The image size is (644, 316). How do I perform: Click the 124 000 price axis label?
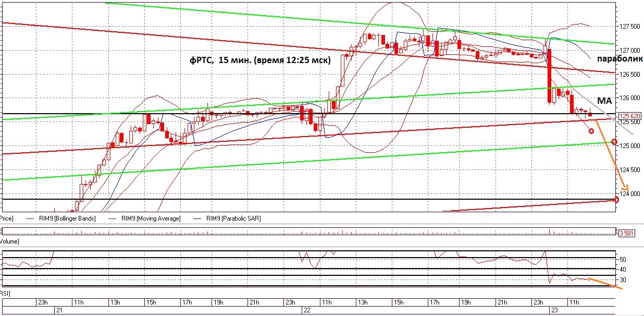[629, 193]
